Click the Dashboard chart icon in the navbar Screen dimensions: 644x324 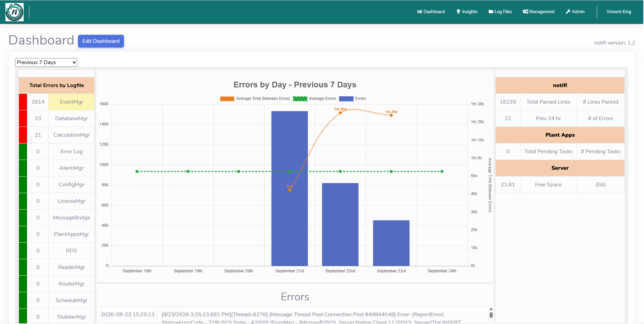tap(420, 11)
